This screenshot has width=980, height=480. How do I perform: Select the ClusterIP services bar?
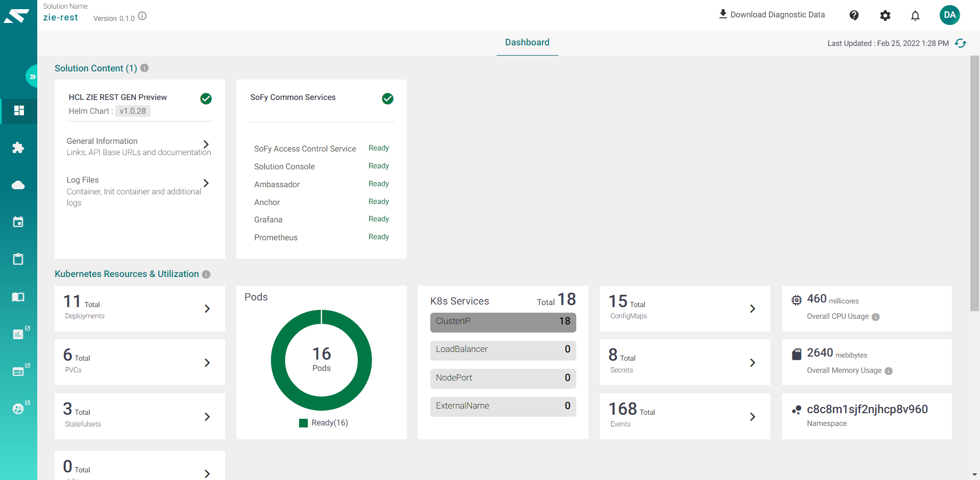point(503,322)
